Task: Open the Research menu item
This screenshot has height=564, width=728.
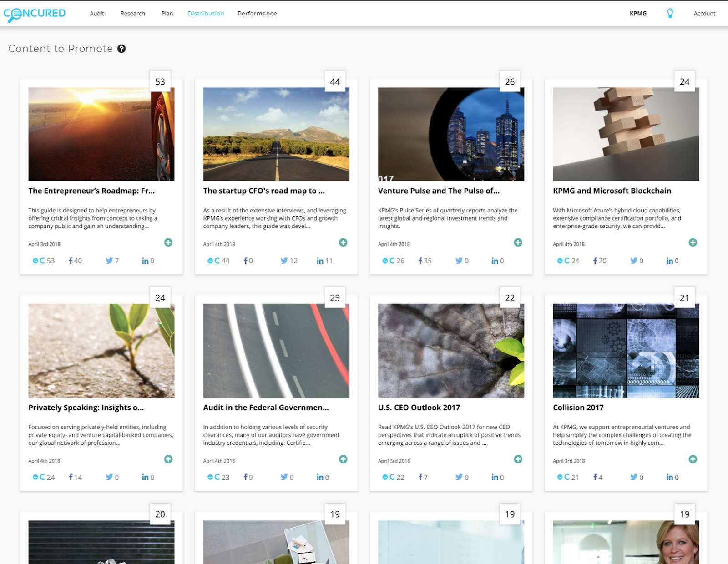Action: tap(132, 14)
